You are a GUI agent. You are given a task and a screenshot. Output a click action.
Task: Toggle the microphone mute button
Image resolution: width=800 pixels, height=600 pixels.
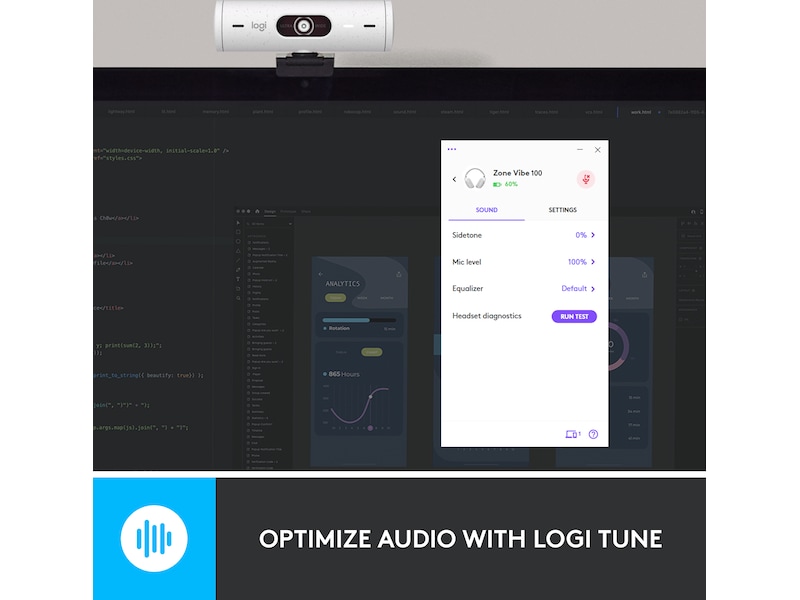[586, 179]
